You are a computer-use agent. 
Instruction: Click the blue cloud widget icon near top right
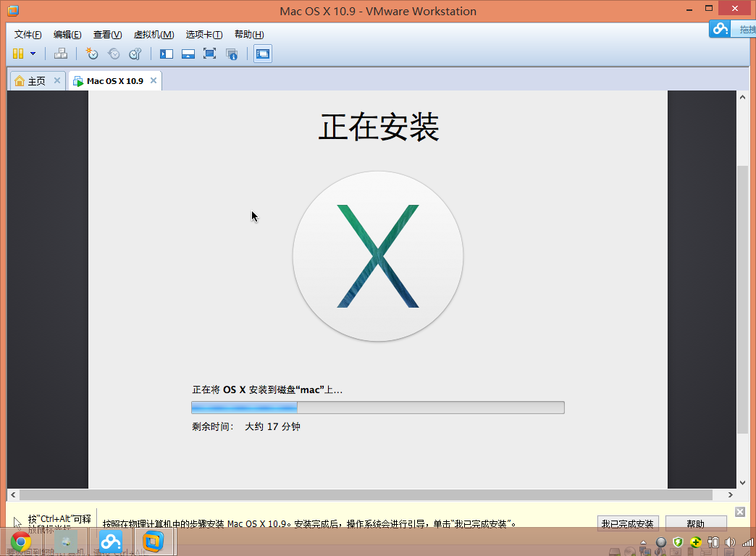point(720,29)
